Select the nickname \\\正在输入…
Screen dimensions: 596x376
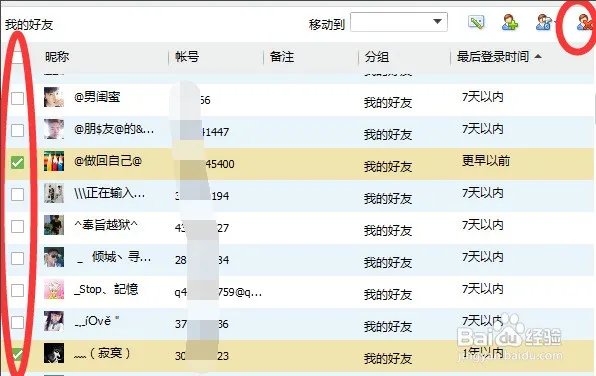[109, 193]
